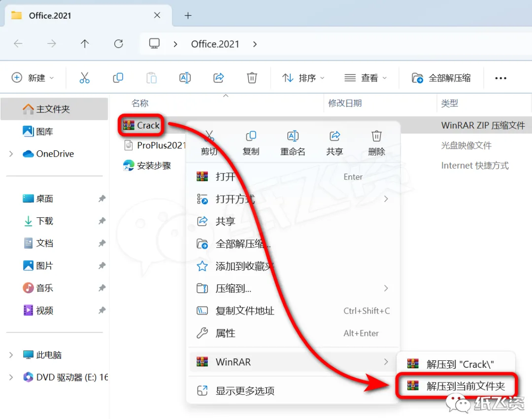The width and height of the screenshot is (532, 419).
Task: Click the 全部解压缩 toolbar button
Action: click(441, 78)
